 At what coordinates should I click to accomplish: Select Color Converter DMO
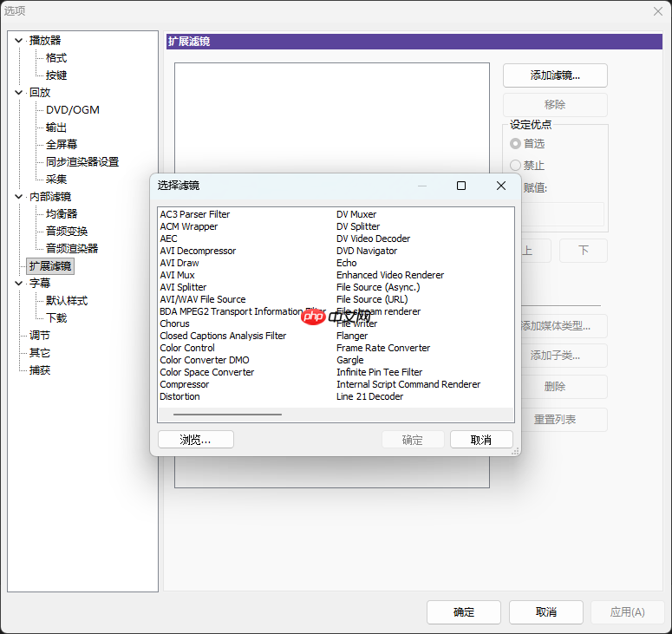tap(205, 360)
